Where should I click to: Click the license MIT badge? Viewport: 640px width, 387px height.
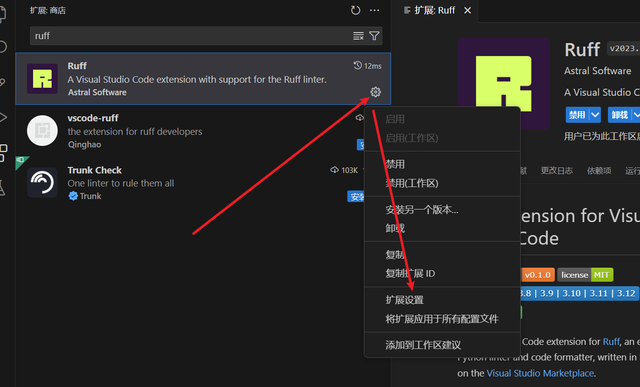(585, 275)
